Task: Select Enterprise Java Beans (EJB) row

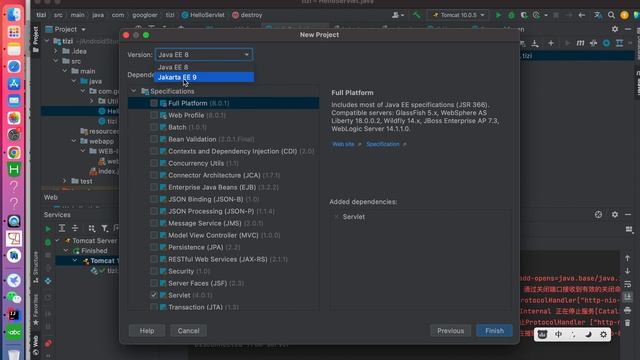Action: pos(223,187)
